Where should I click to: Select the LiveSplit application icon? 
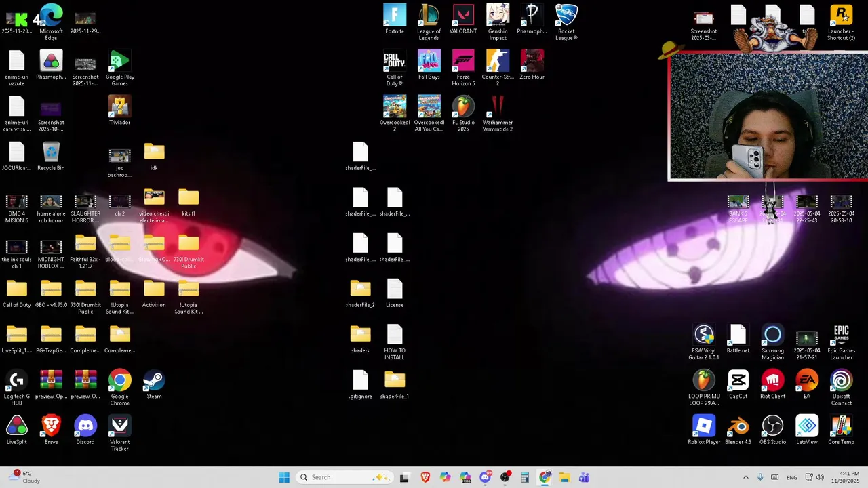[x=17, y=430]
